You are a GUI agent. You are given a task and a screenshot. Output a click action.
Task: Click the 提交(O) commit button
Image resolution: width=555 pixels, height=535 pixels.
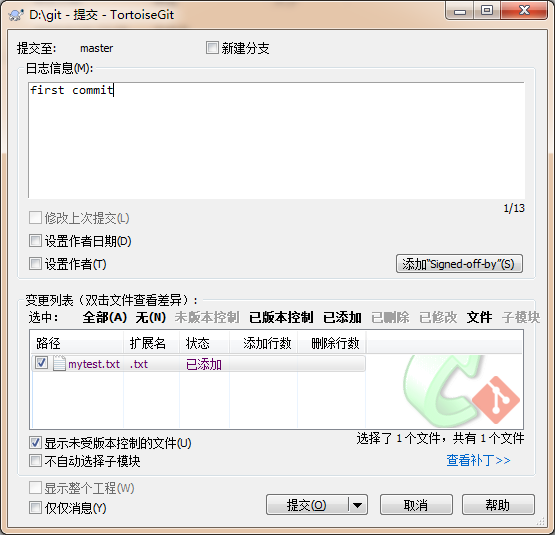pos(307,505)
